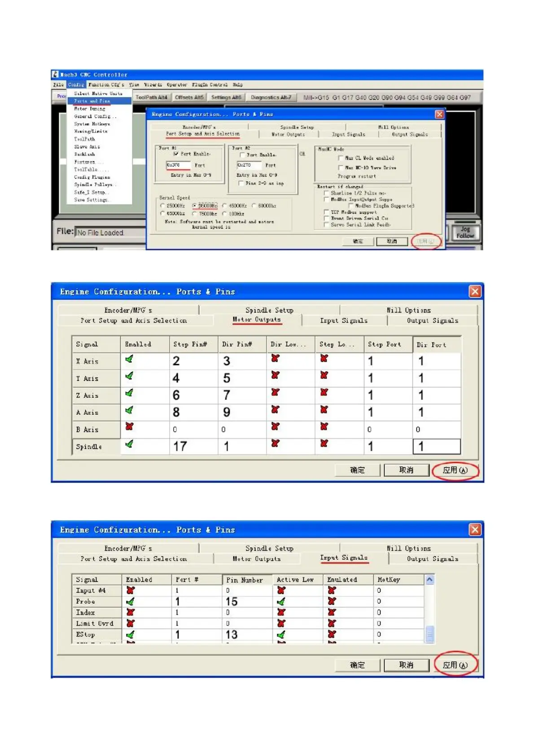
Task: Click Limit Ovrd Enabled red cross
Action: [131, 624]
